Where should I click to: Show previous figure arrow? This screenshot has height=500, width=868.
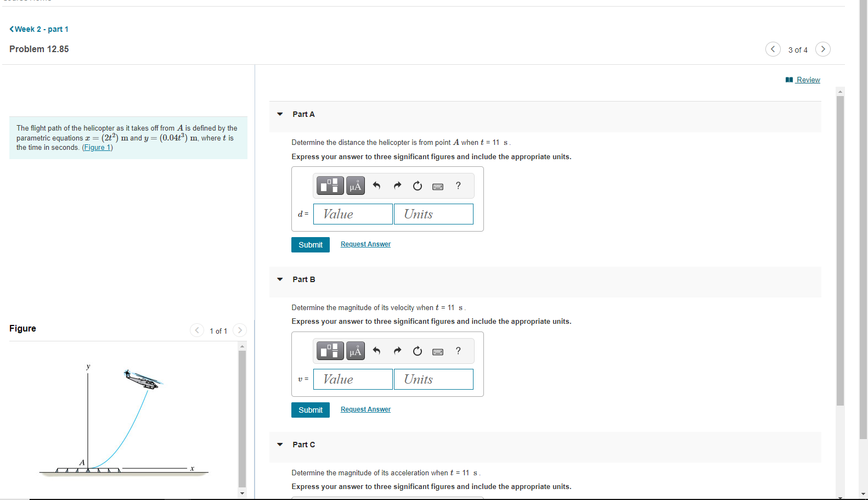tap(197, 330)
